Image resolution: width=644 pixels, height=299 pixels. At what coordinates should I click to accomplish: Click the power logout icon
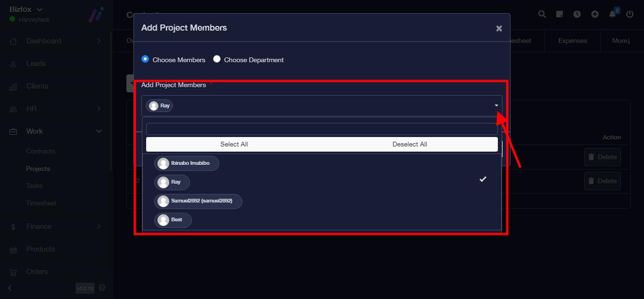[630, 14]
